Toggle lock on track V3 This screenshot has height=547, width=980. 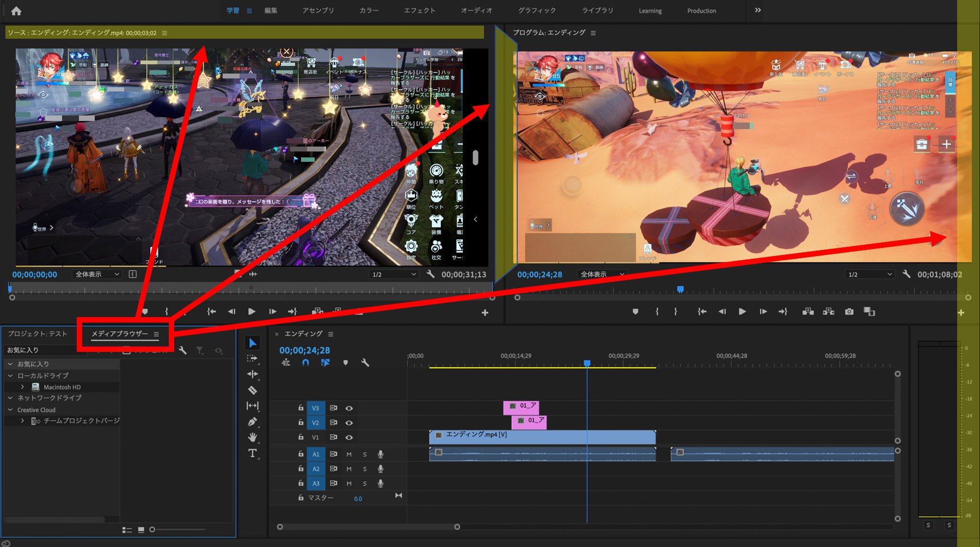point(301,408)
